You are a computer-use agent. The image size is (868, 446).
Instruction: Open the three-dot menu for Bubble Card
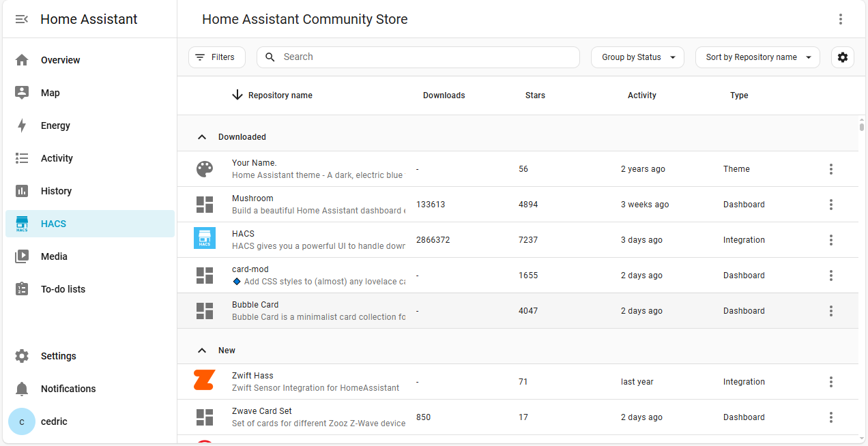click(x=830, y=311)
